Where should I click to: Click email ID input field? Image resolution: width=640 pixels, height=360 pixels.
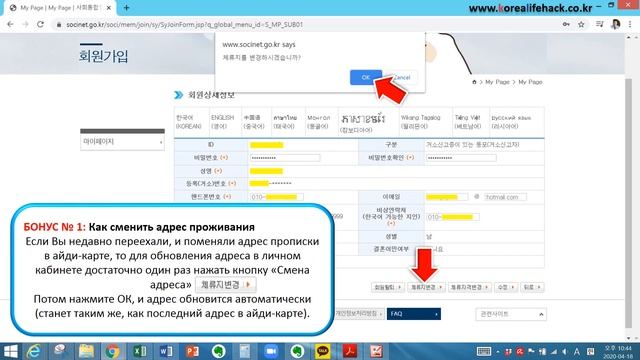coord(447,197)
